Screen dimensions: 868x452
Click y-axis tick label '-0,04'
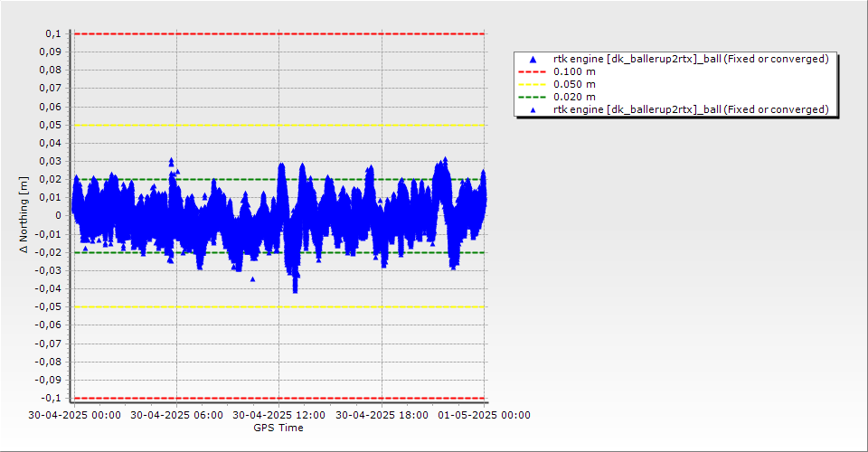[48, 288]
